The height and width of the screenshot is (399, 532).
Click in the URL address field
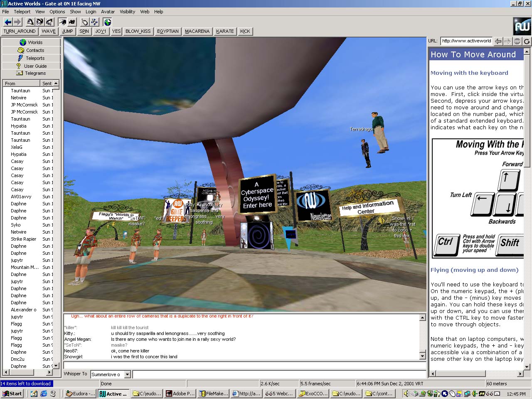pyautogui.click(x=466, y=41)
